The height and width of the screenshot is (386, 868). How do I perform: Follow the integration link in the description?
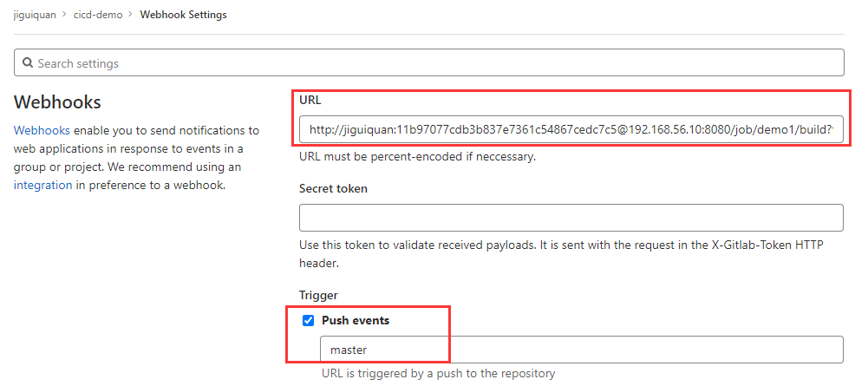tap(42, 185)
